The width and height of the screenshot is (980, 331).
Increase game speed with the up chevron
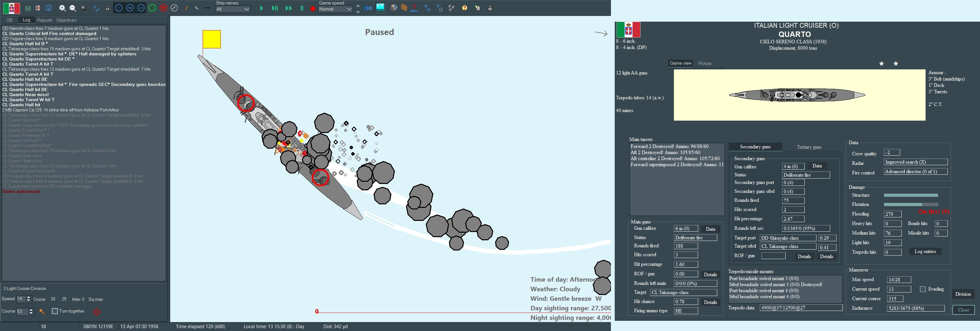tap(358, 6)
